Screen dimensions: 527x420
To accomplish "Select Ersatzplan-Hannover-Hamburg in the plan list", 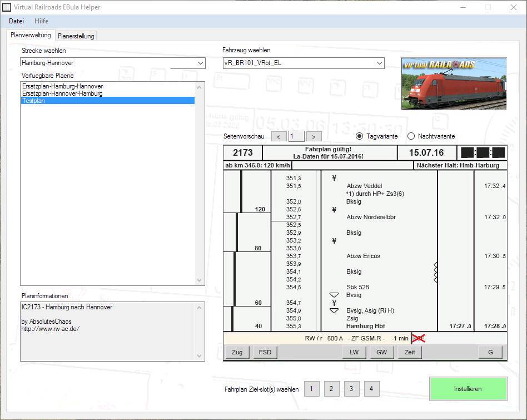I will tap(62, 93).
